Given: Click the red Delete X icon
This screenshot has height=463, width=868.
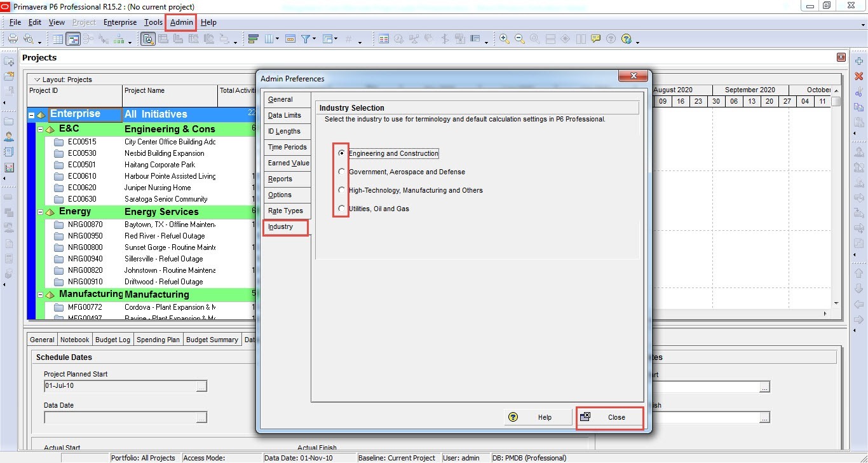Looking at the screenshot, I should pos(859,76).
